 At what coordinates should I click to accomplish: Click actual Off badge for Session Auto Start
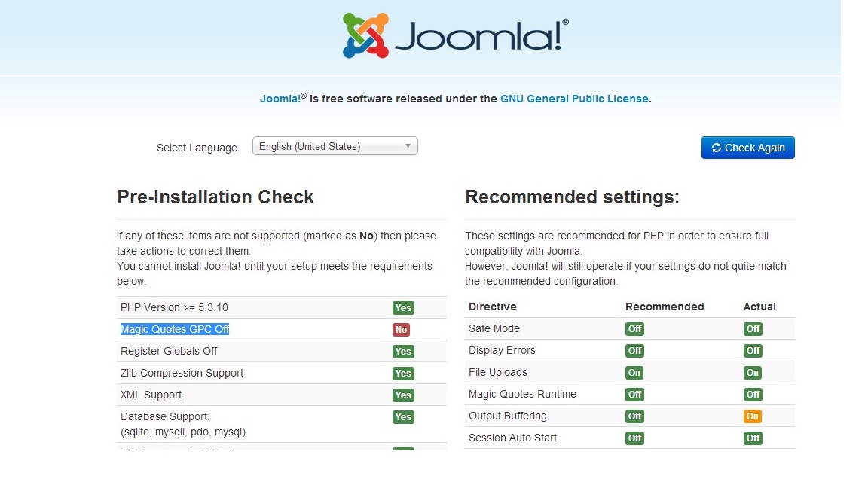click(x=753, y=438)
